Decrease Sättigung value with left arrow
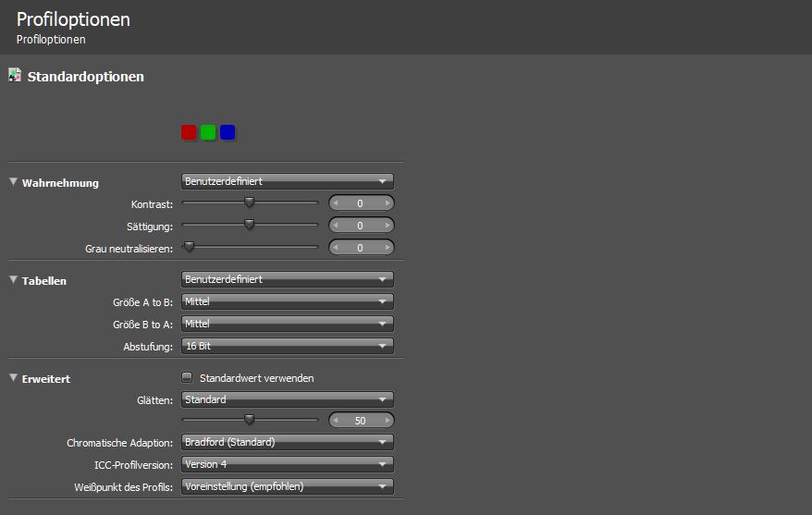 336,226
